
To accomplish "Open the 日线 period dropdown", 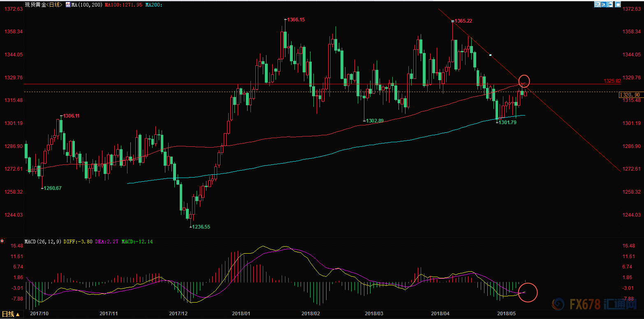I will 11,314.
